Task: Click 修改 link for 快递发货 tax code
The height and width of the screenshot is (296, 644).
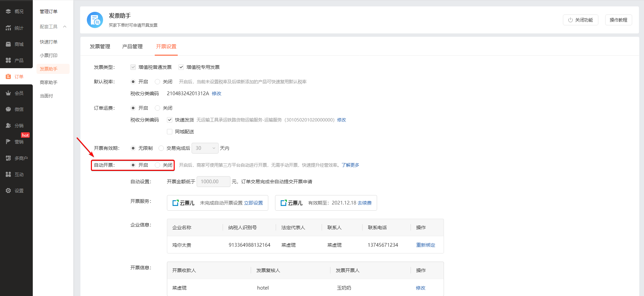Action: point(342,120)
